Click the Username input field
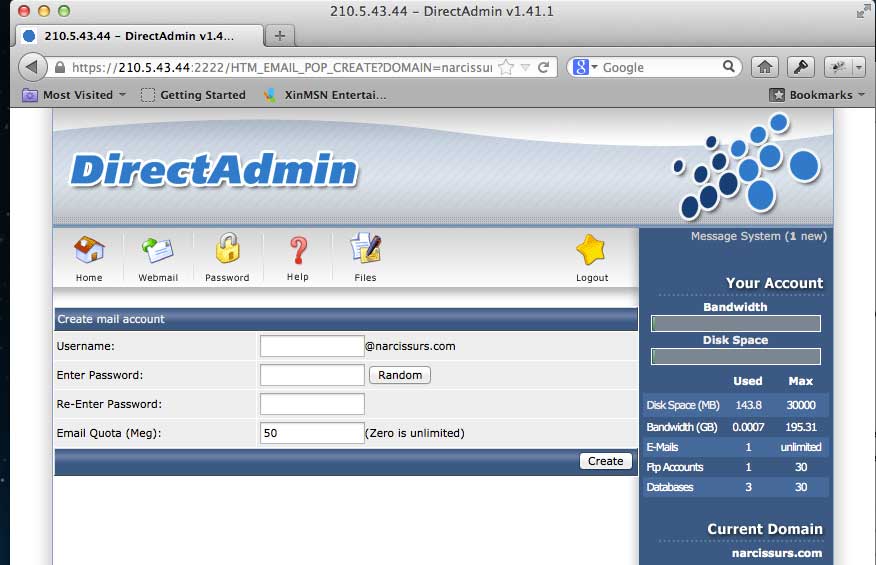The image size is (876, 565). tap(312, 346)
